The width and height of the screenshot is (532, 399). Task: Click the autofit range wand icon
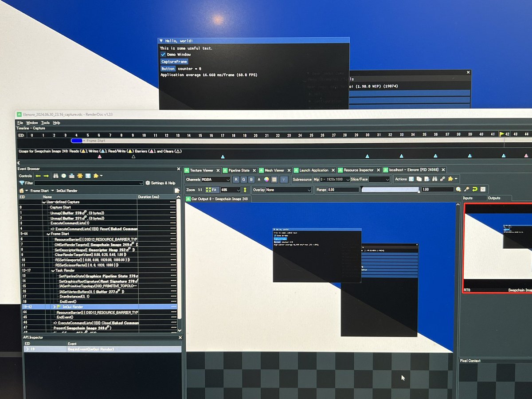pyautogui.click(x=466, y=190)
